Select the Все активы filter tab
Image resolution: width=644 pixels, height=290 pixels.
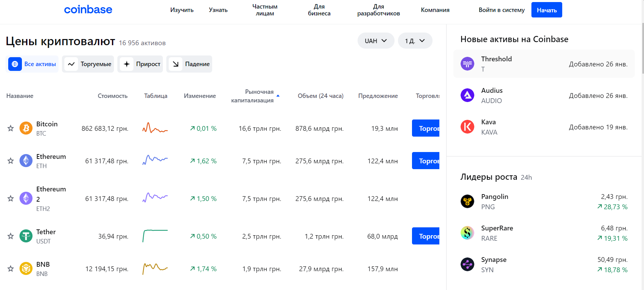point(32,64)
